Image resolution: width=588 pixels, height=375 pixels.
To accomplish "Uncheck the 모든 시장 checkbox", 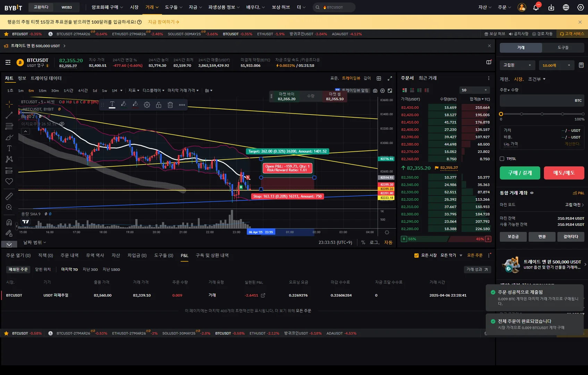I will 417,256.
